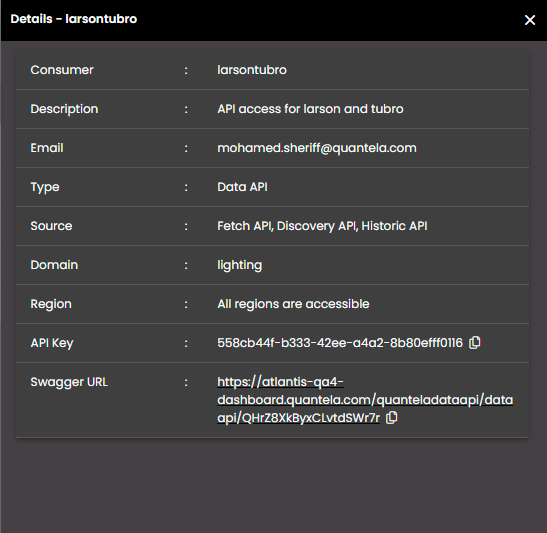
Task: Click the 'Domain' field label
Action: 54,265
